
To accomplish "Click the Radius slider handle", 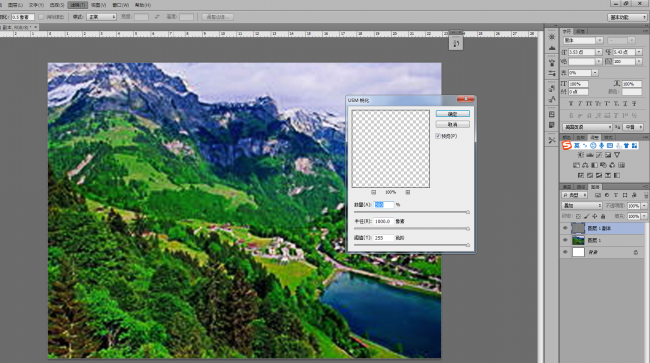I will point(468,229).
